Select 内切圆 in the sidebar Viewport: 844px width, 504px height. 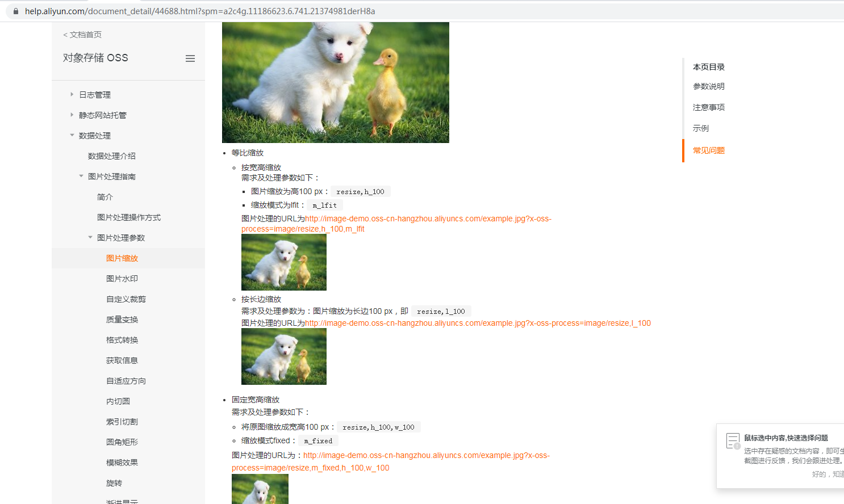click(x=118, y=401)
